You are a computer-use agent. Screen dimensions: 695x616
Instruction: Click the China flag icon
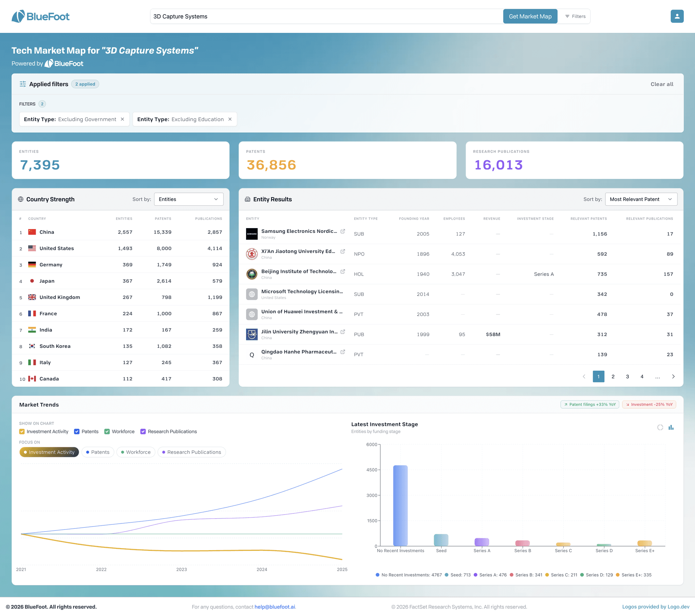coord(32,232)
